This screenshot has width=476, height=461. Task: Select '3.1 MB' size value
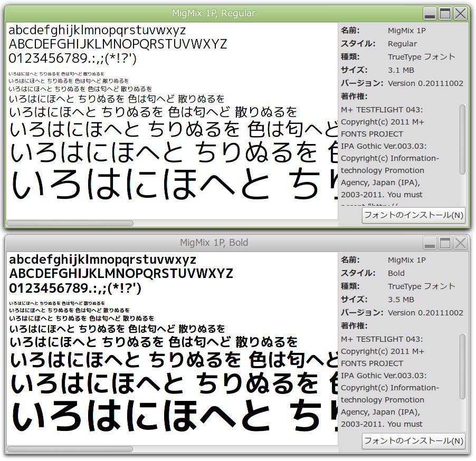401,70
